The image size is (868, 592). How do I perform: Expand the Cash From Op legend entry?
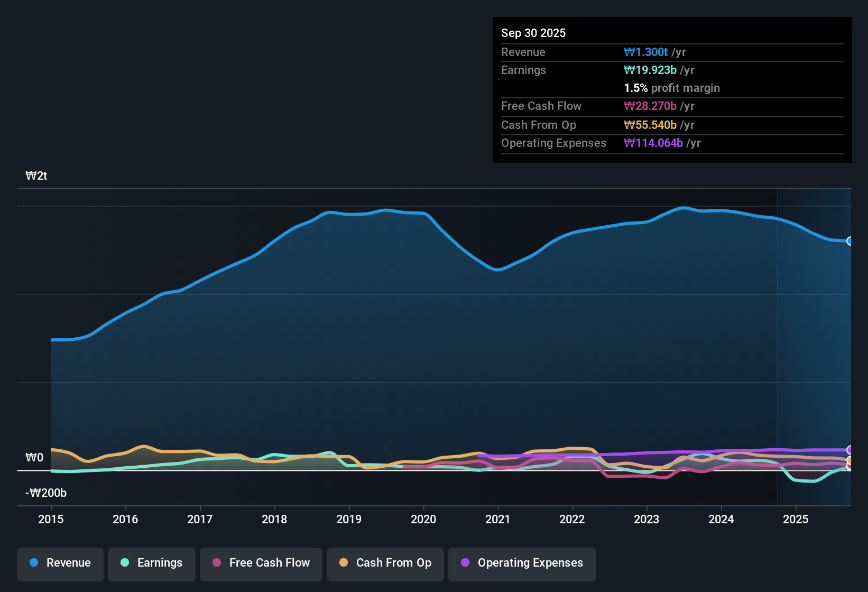point(385,563)
